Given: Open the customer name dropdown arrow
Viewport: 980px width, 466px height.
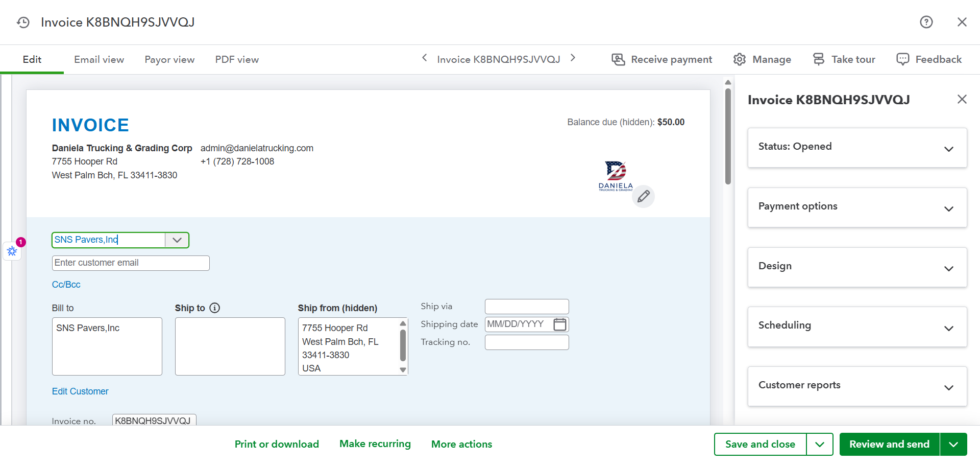Looking at the screenshot, I should (x=177, y=240).
